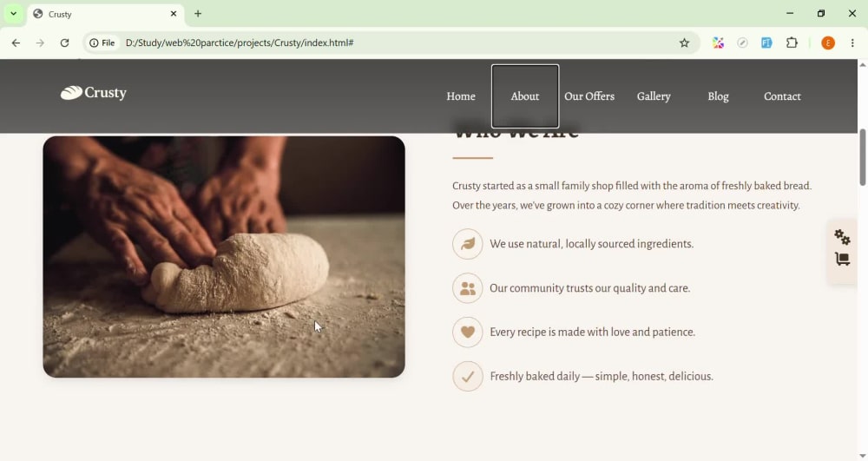Open the shopping cart side widget
Image resolution: width=868 pixels, height=461 pixels.
click(842, 259)
